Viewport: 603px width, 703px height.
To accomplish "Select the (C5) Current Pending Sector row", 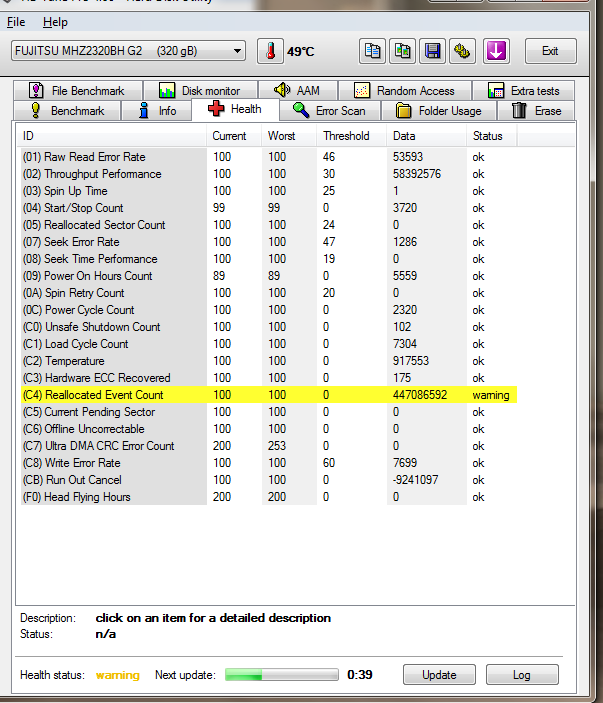I will pyautogui.click(x=269, y=412).
